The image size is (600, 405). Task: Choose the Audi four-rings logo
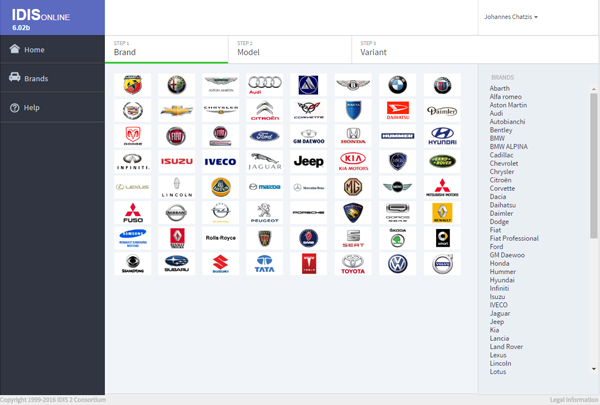click(x=264, y=85)
